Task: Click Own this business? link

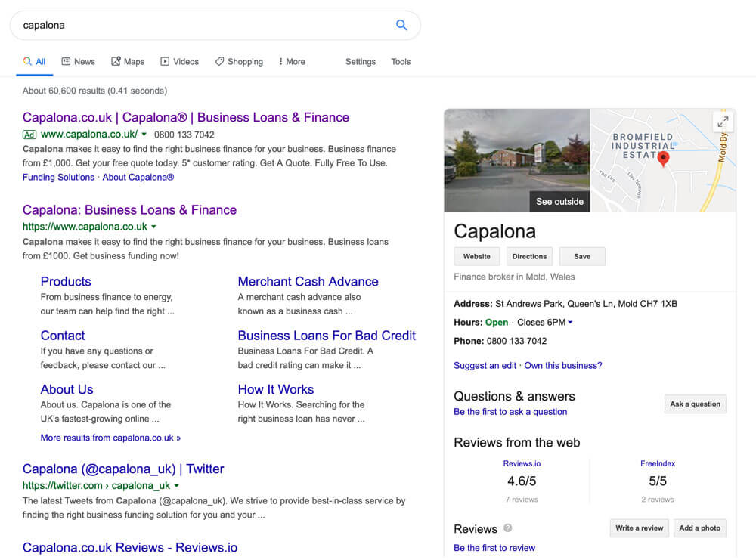Action: 563,365
